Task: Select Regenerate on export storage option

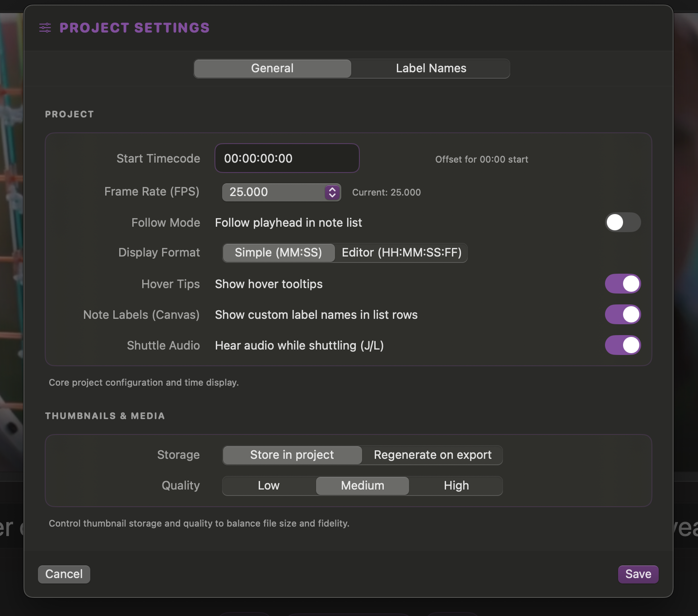Action: coord(432,455)
